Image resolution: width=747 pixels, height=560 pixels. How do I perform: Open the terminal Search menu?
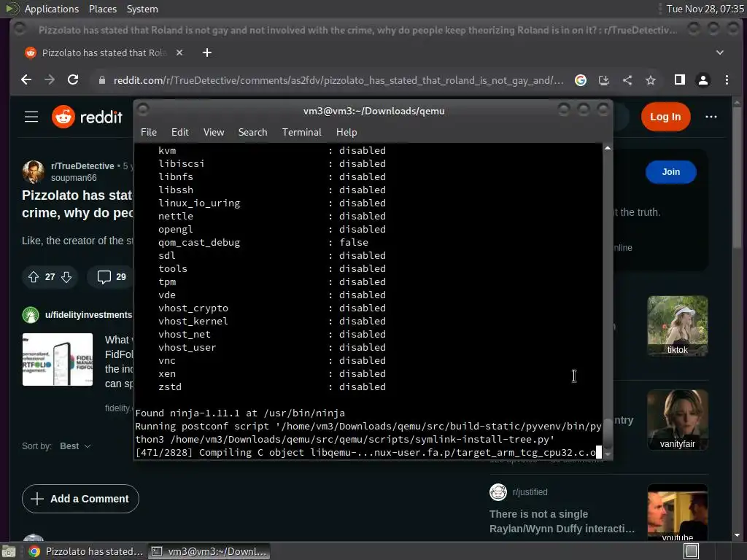click(x=252, y=133)
